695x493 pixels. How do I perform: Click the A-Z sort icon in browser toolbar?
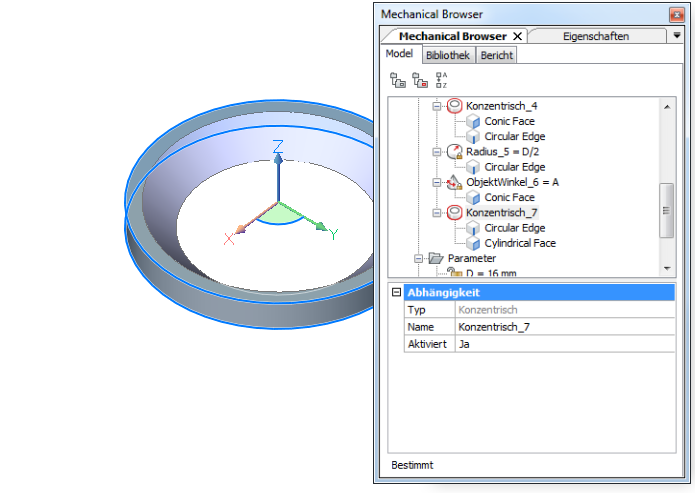441,80
